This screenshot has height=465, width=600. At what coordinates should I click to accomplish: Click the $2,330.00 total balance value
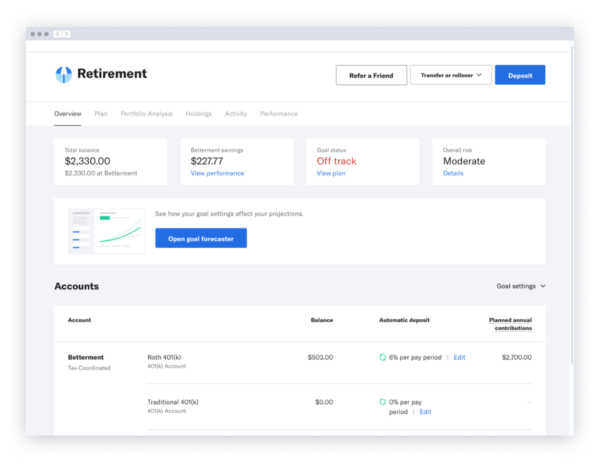(87, 161)
